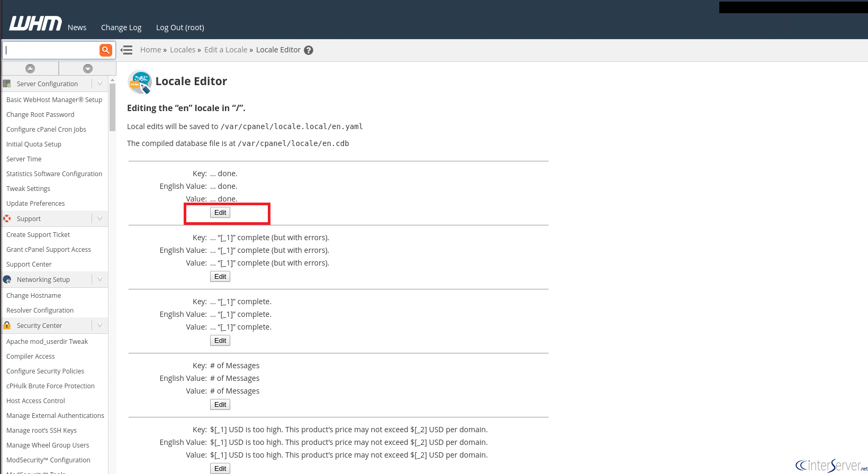
Task: Click the sidebar vertical scrollbar thumb
Action: pyautogui.click(x=112, y=107)
